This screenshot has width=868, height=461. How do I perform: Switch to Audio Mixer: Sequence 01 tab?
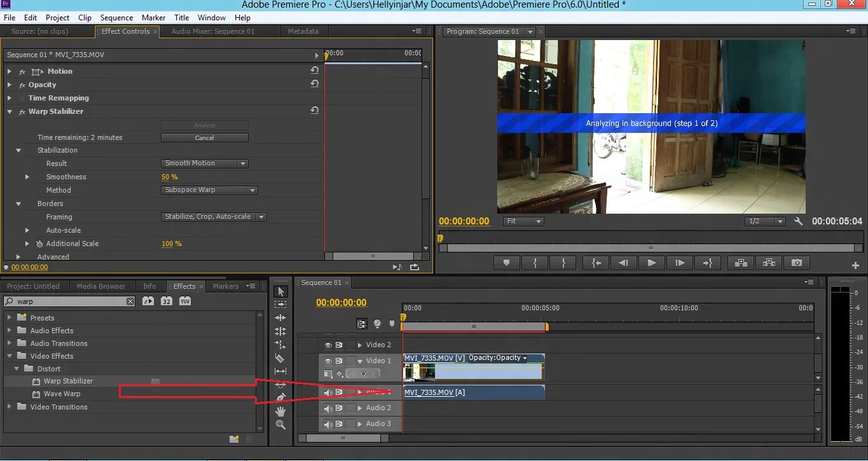[213, 31]
